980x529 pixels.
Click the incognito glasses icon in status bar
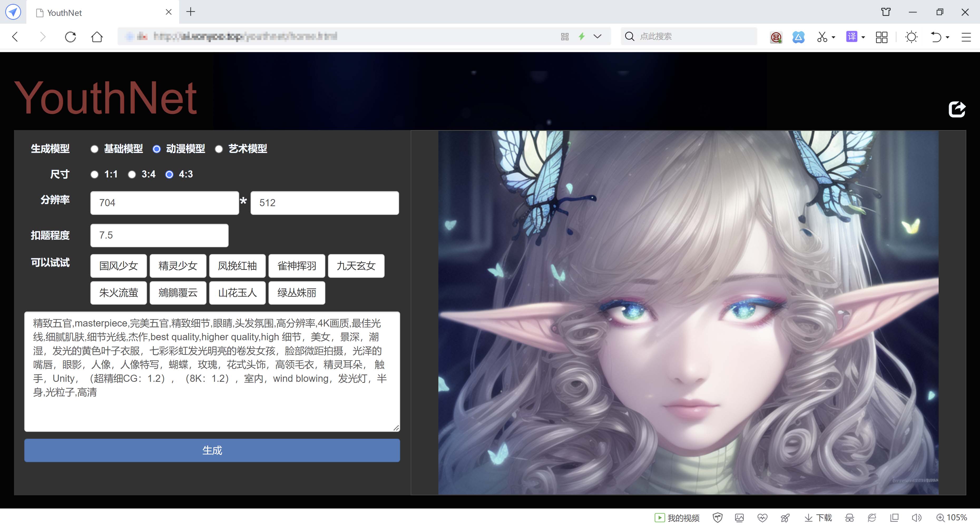(x=850, y=518)
